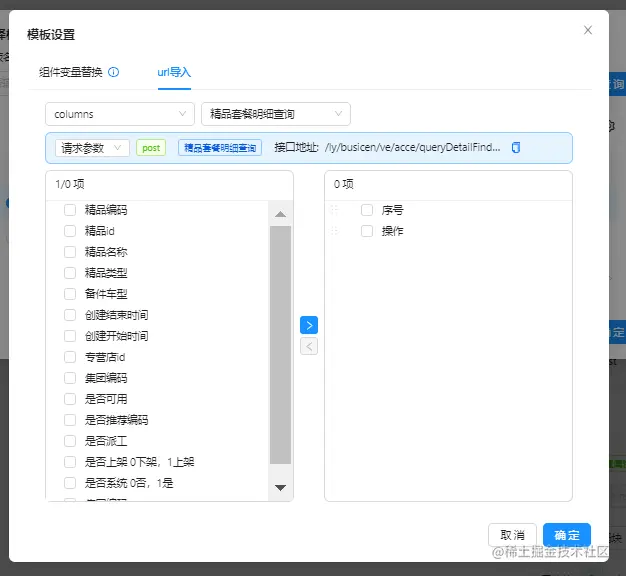Check the 操作 checkbox in right list
The image size is (626, 576).
tap(367, 231)
